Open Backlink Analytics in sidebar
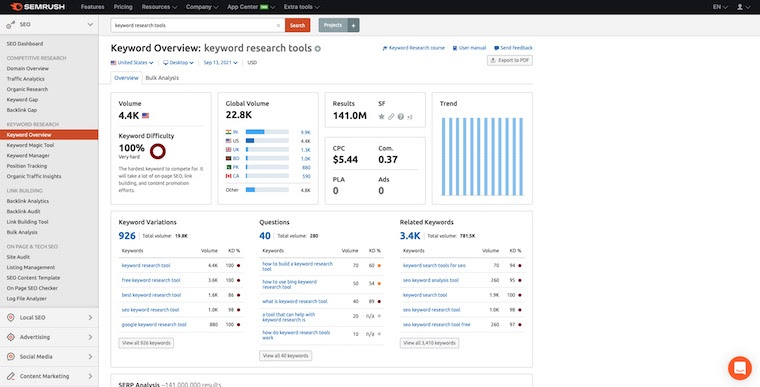Image resolution: width=760 pixels, height=387 pixels. coord(28,201)
